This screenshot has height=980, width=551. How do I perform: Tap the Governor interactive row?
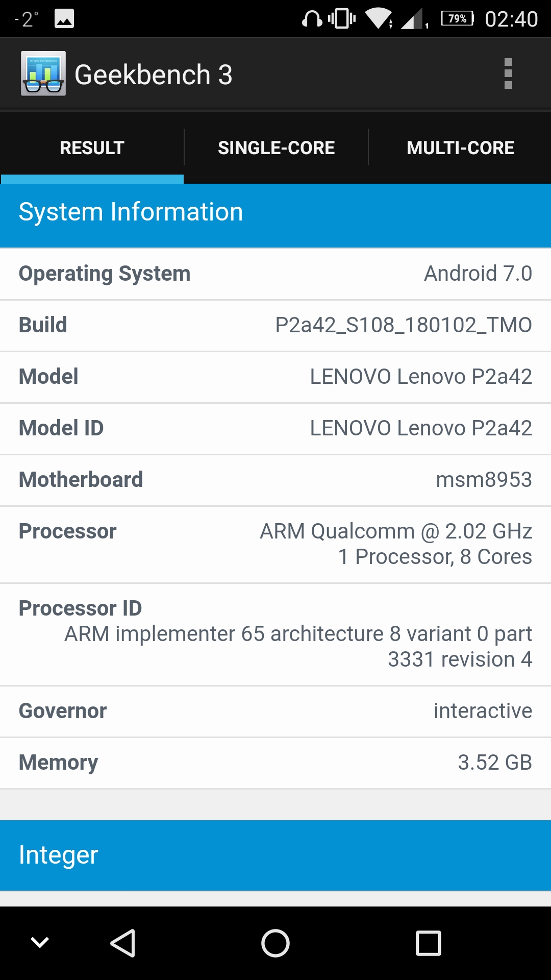pyautogui.click(x=275, y=711)
